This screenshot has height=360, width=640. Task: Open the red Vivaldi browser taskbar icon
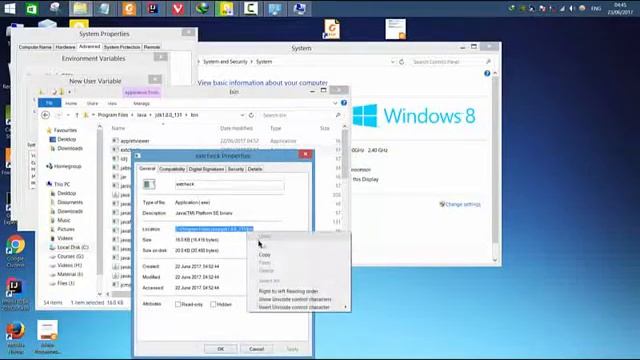coord(178,9)
